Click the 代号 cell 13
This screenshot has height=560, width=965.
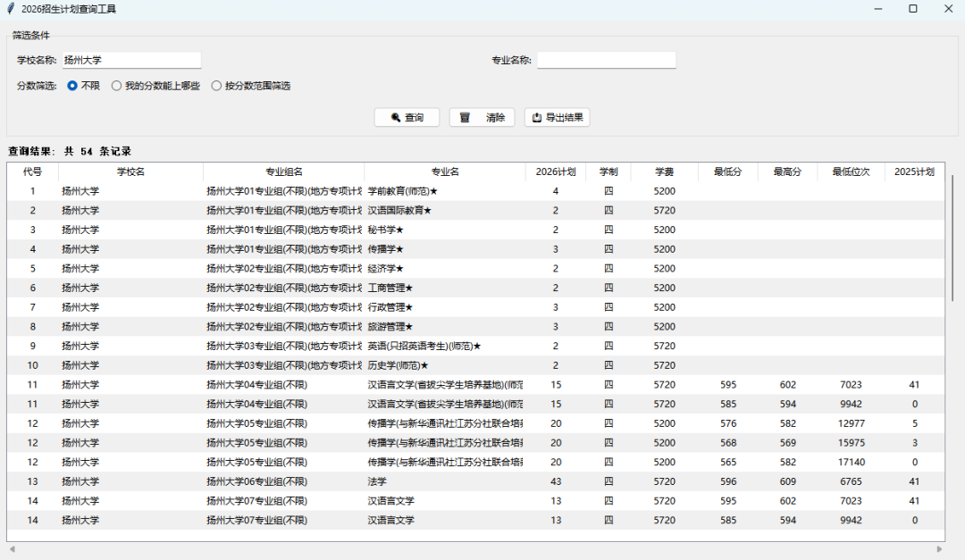(x=33, y=481)
